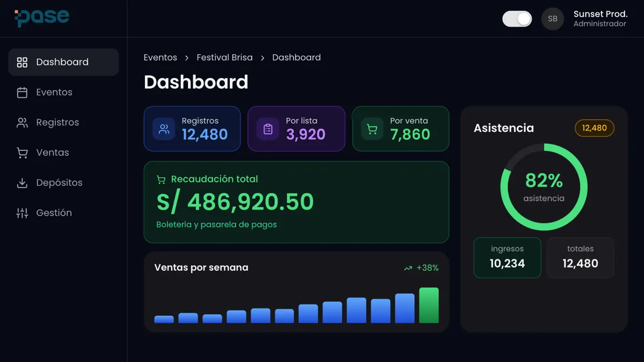Screen dimensions: 644x362
Task: Click the large Dashboard page title
Action: (x=196, y=82)
